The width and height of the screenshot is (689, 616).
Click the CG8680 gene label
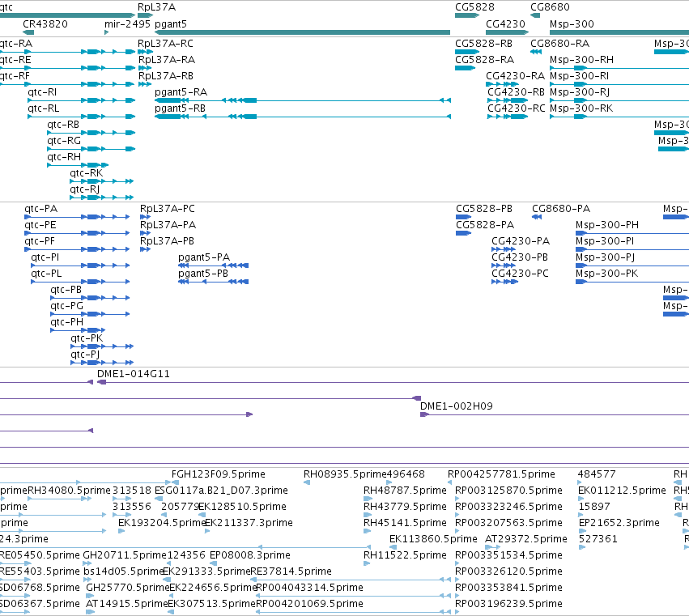pyautogui.click(x=550, y=7)
